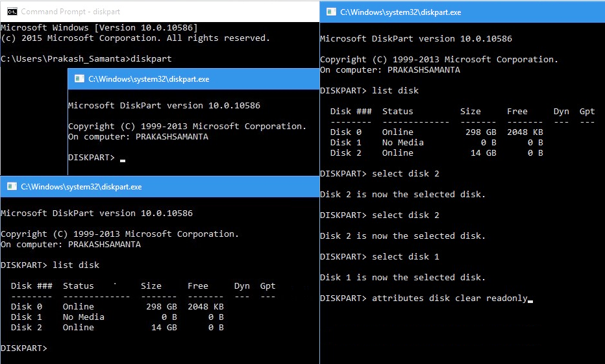Click the '298 GB' size in the bottom-left window
Viewport: 605px width, 364px height.
(162, 306)
